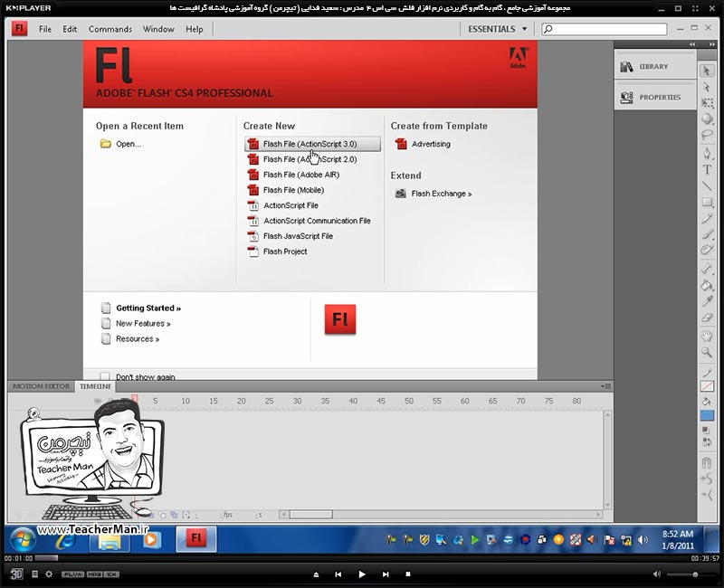
Task: Select the Text tool
Action: (x=707, y=169)
